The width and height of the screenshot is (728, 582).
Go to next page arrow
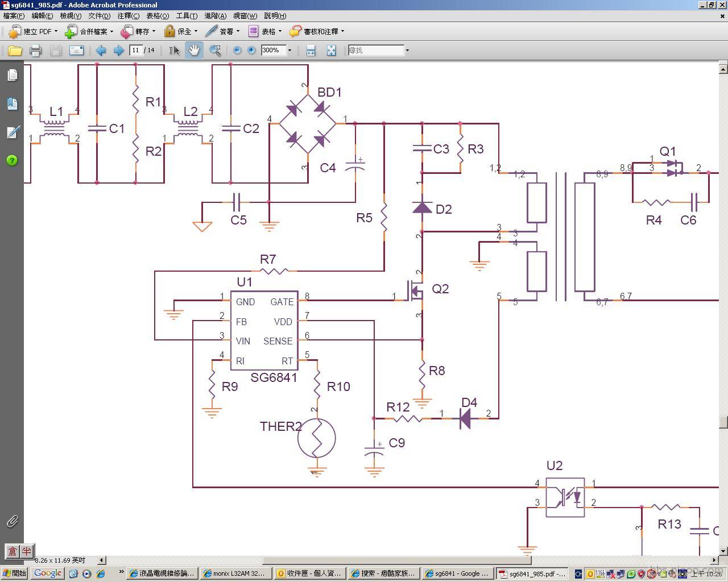(x=118, y=51)
